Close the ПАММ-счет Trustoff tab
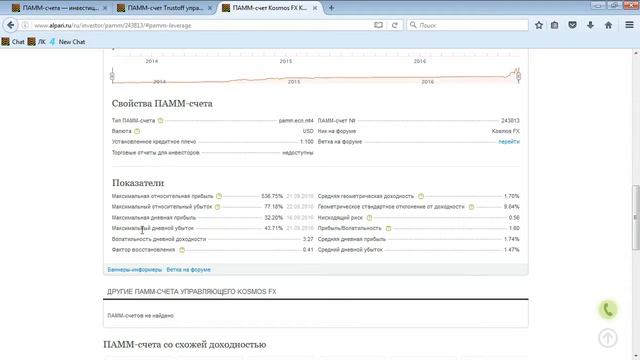Image resolution: width=640 pixels, height=360 pixels. click(210, 8)
